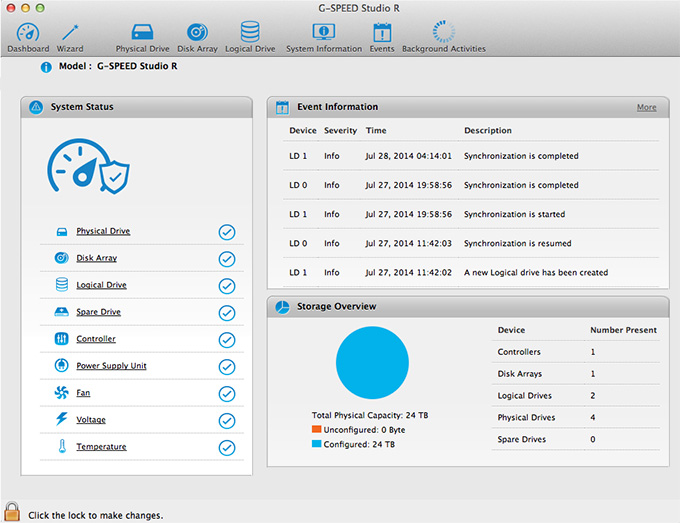Click the Controllers row in Storage Overview

[576, 352]
